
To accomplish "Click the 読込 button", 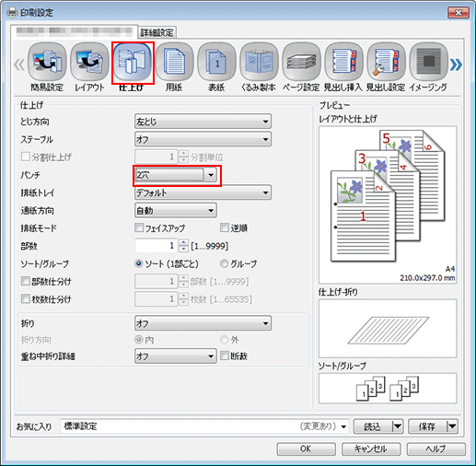I will 373,426.
